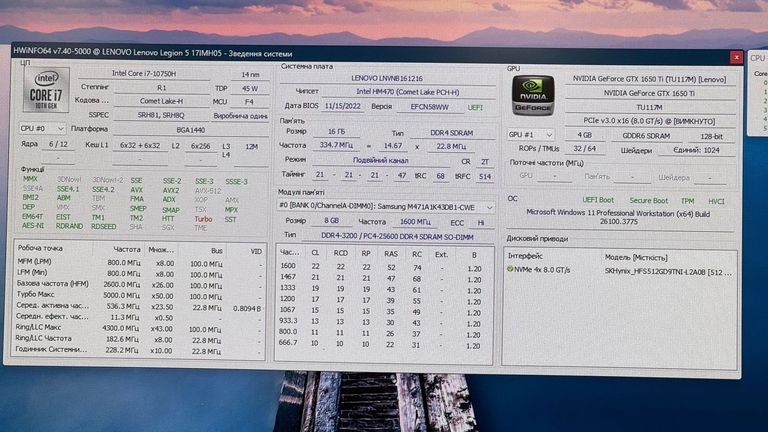
Task: Click the DDR4-3200 / PC4-25600 module type field
Action: point(397,237)
